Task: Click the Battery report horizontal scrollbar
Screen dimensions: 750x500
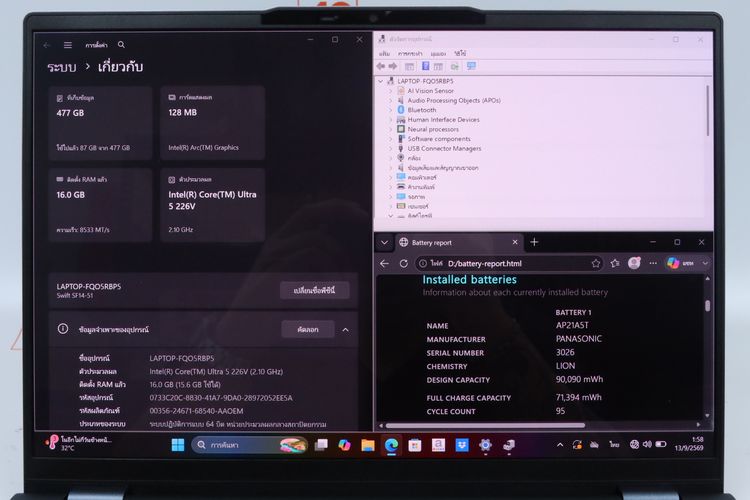Action: click(485, 425)
